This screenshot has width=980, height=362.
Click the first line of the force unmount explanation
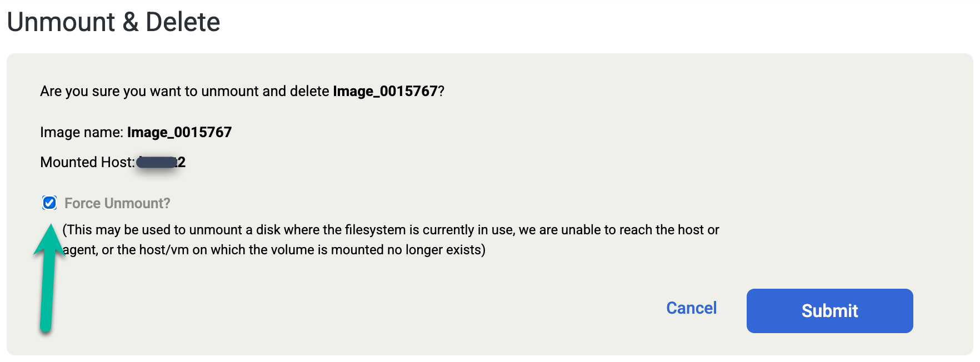[x=391, y=230]
